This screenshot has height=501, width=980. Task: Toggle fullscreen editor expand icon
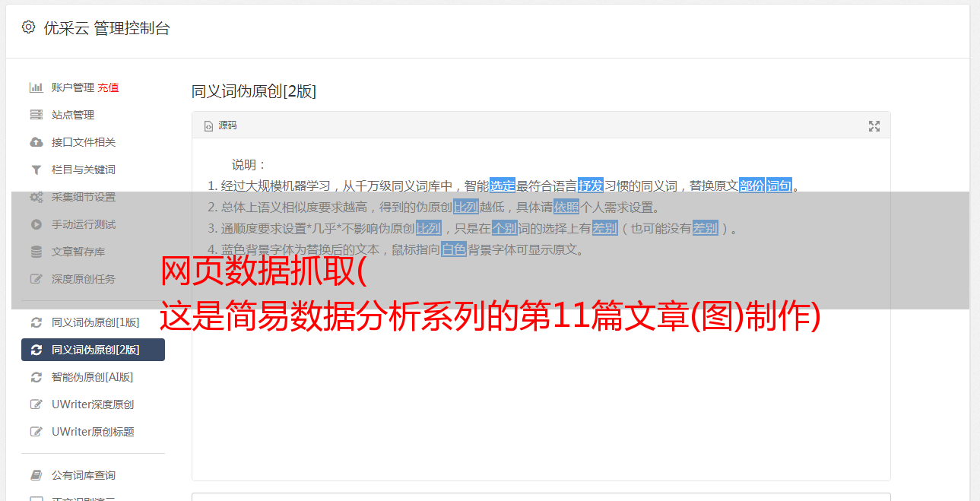874,126
